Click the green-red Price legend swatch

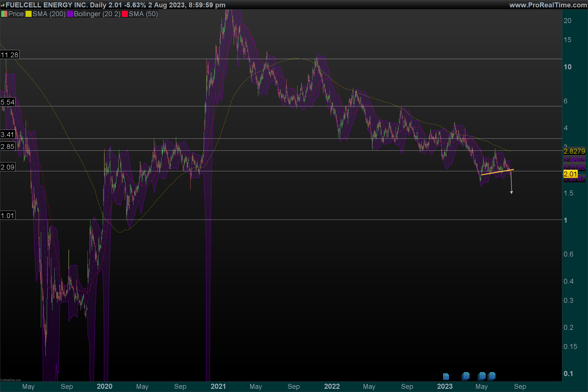click(x=4, y=14)
